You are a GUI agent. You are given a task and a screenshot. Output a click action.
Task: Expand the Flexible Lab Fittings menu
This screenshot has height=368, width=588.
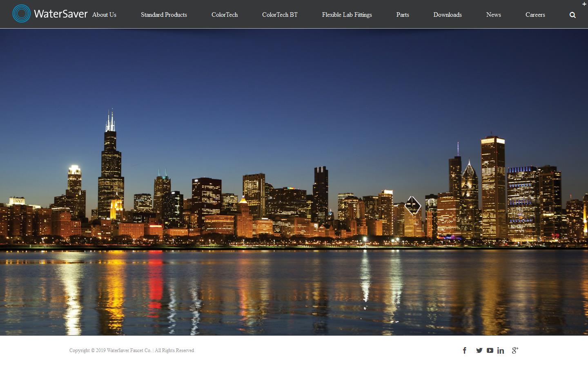pos(347,15)
